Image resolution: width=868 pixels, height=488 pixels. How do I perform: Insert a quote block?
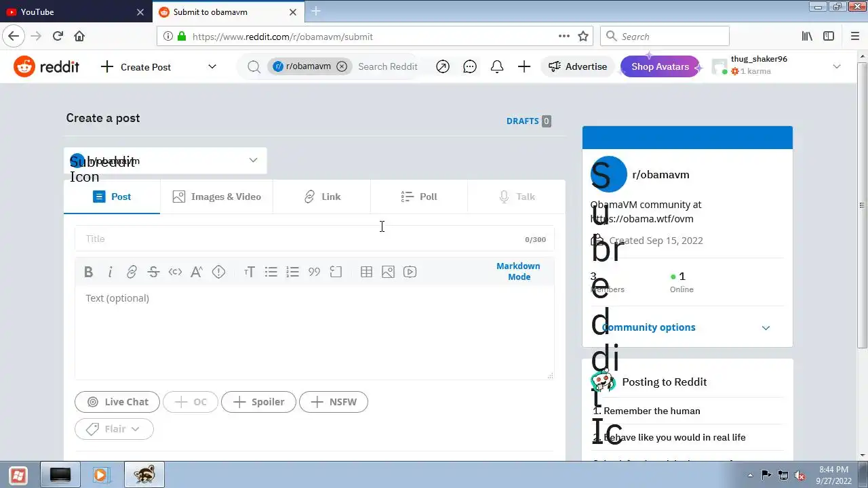pyautogui.click(x=314, y=272)
